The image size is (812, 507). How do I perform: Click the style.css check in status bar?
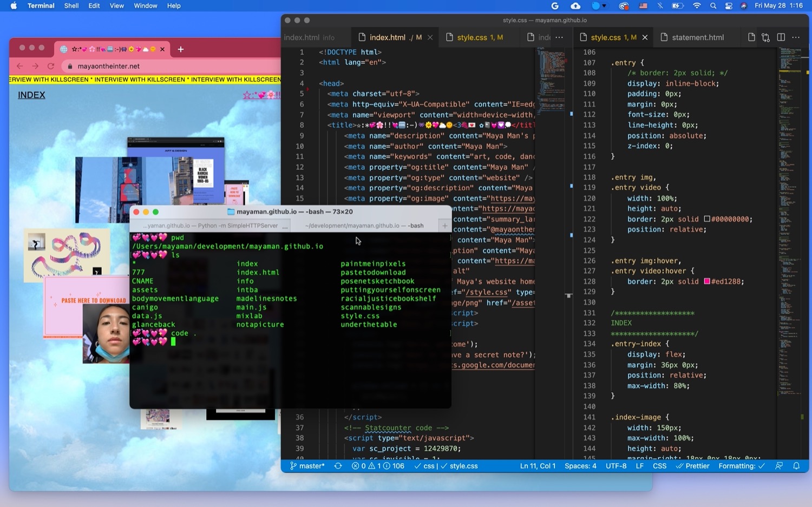click(459, 466)
